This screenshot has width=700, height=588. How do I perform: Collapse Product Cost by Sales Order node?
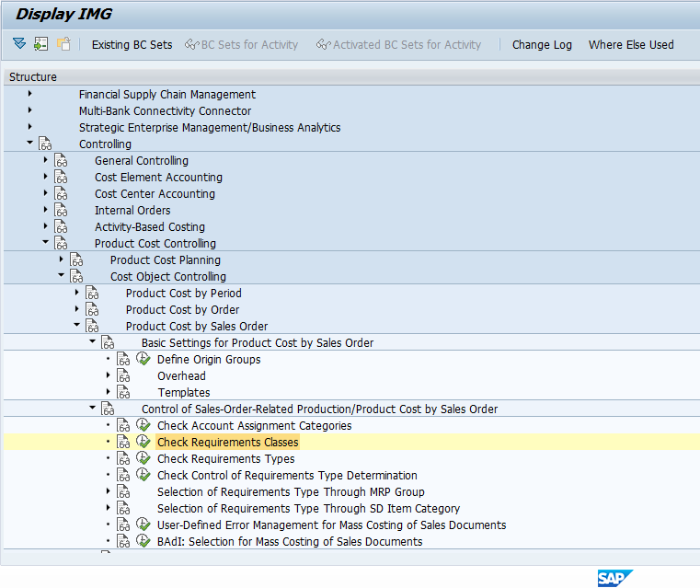pos(76,325)
